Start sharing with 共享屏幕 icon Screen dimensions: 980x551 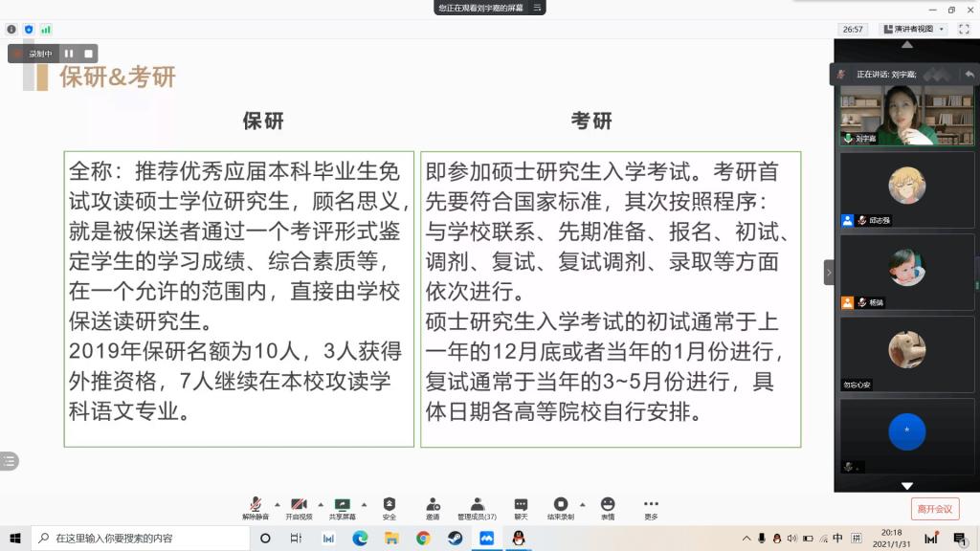click(342, 507)
